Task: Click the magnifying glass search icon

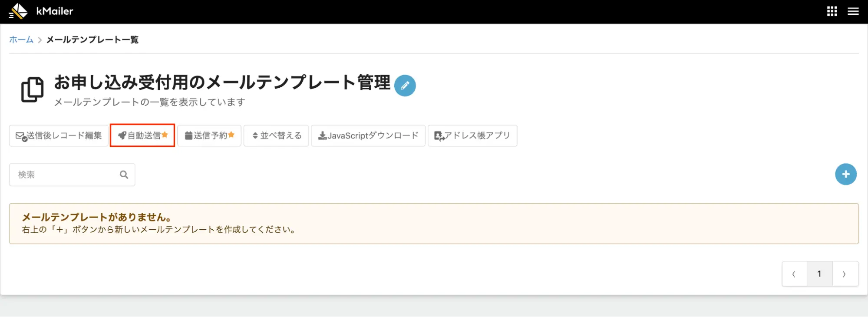Action: click(x=124, y=175)
